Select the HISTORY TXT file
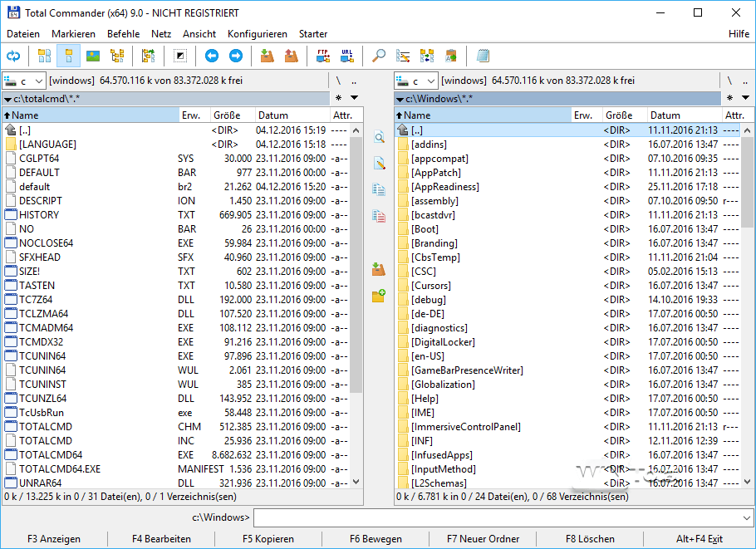The image size is (756, 549). tap(176, 215)
